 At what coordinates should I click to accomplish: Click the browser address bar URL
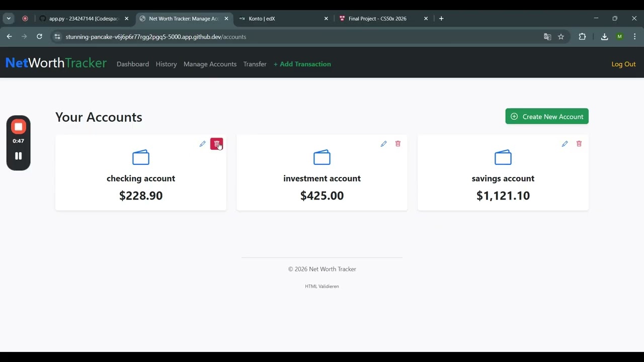pos(156,37)
